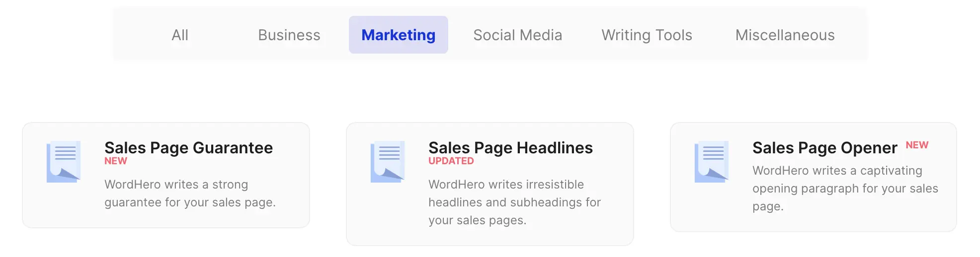Viewport: 980px width, 257px height.
Task: Click the Sales Page Opener document icon
Action: coord(712,162)
